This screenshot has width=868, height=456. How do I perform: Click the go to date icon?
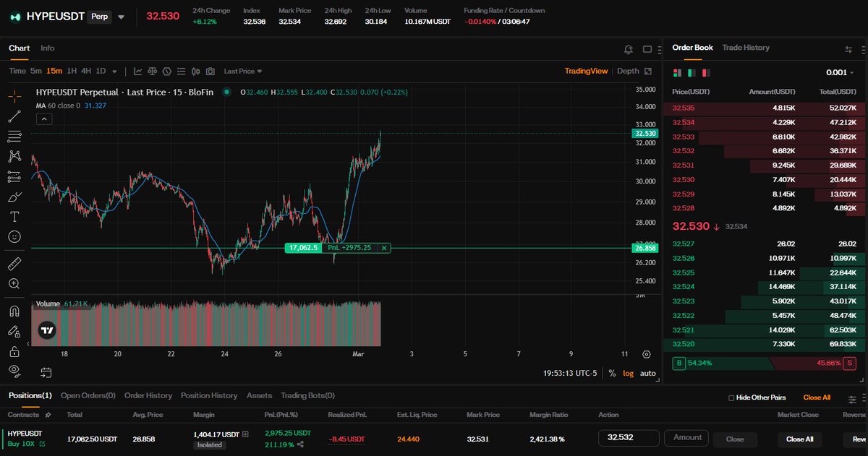(x=46, y=373)
